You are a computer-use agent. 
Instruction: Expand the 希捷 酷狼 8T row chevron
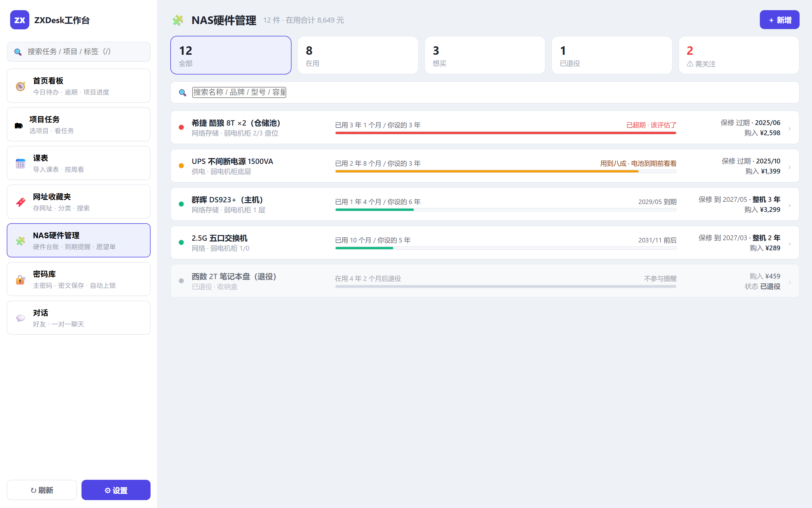coord(789,129)
